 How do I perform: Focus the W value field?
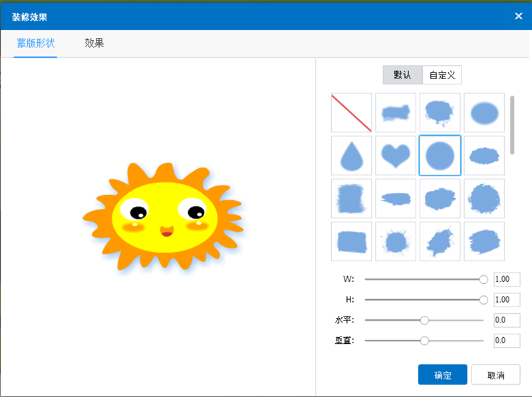(507, 279)
